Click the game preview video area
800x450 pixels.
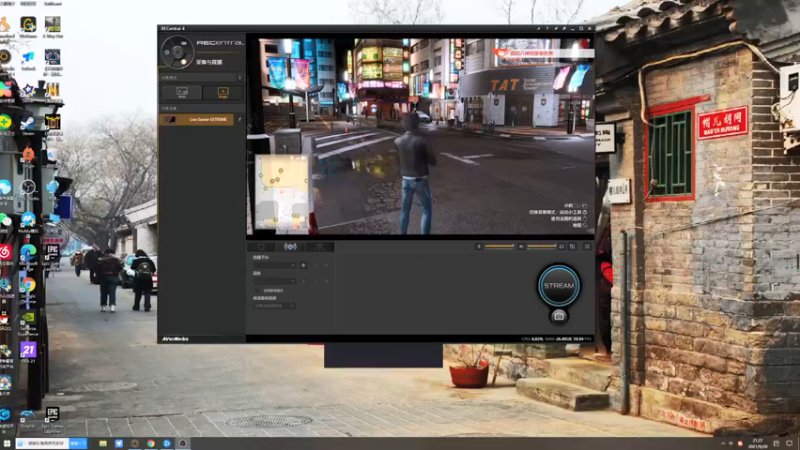coord(420,136)
